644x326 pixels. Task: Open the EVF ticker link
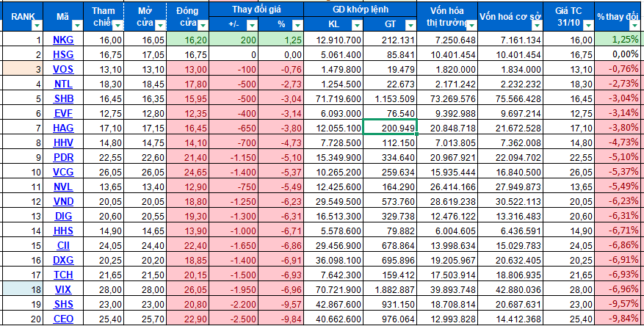[x=63, y=113]
